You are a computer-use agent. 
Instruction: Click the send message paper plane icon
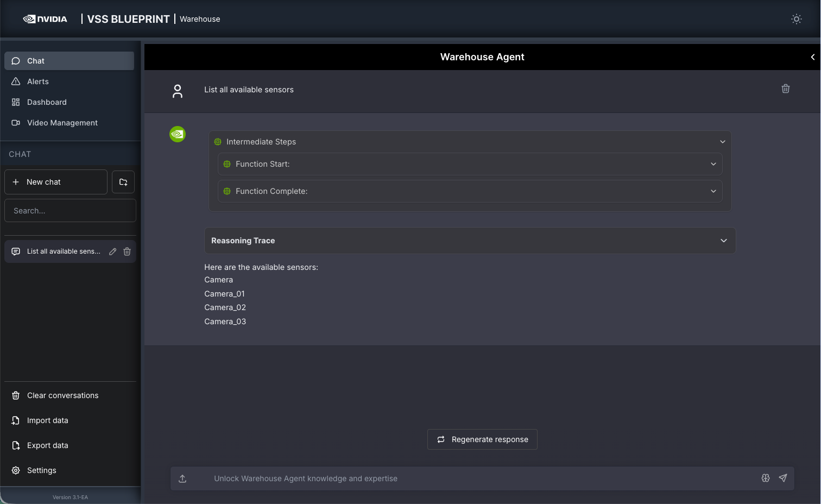click(782, 478)
